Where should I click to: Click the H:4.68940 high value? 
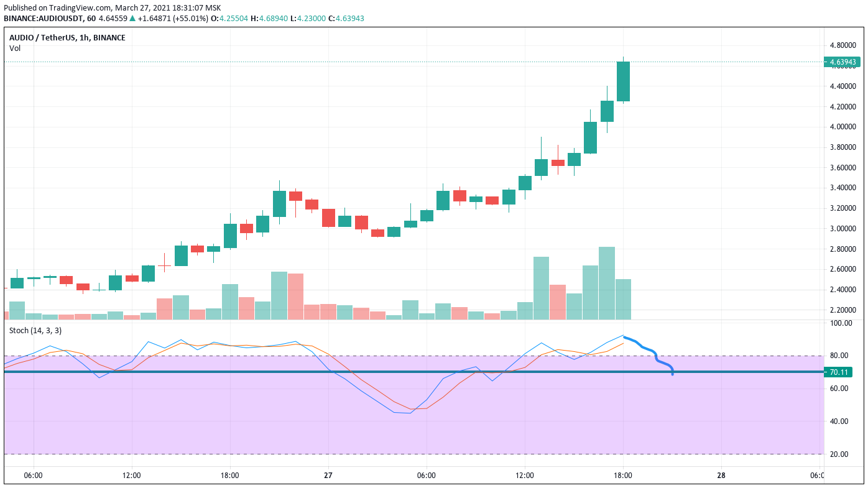point(270,19)
